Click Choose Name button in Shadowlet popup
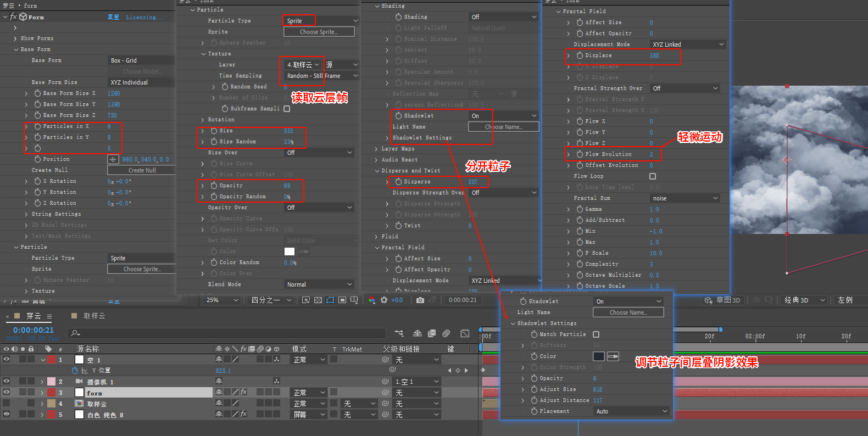Viewport: 868px width, 436px height. pyautogui.click(x=628, y=312)
